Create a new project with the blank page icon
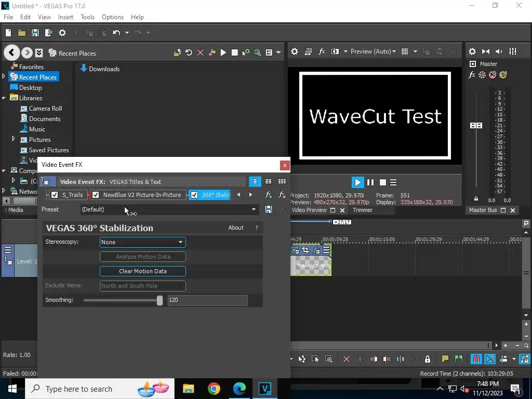Image resolution: width=532 pixels, height=399 pixels. point(8,33)
